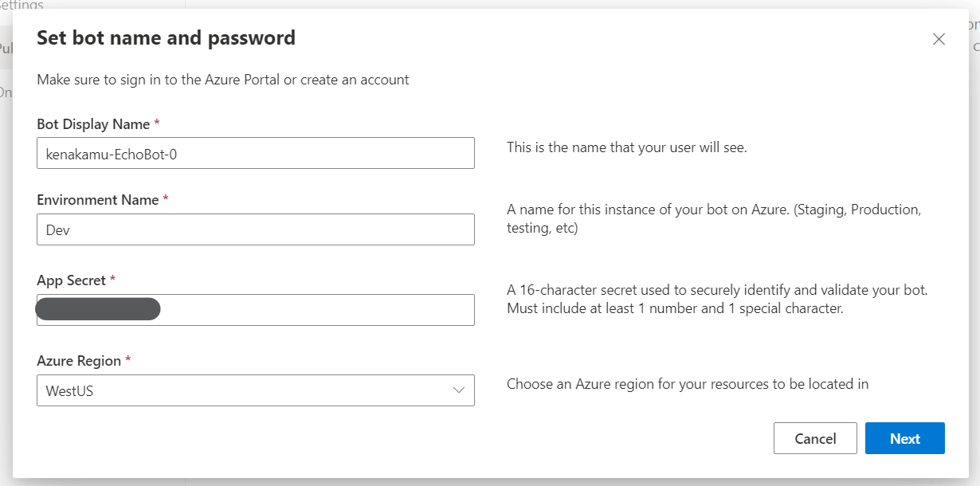Click the 16-character secret requirement text
This screenshot has height=486, width=980.
(x=717, y=299)
